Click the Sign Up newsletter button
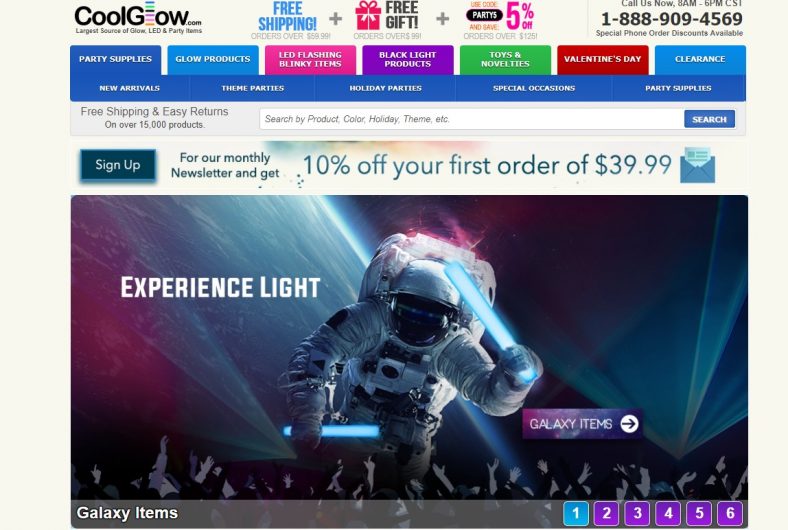The width and height of the screenshot is (788, 530). pyautogui.click(x=118, y=165)
